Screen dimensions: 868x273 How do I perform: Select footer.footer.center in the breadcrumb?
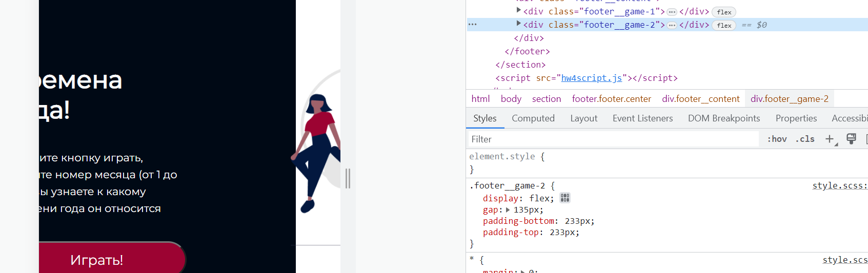tap(612, 99)
